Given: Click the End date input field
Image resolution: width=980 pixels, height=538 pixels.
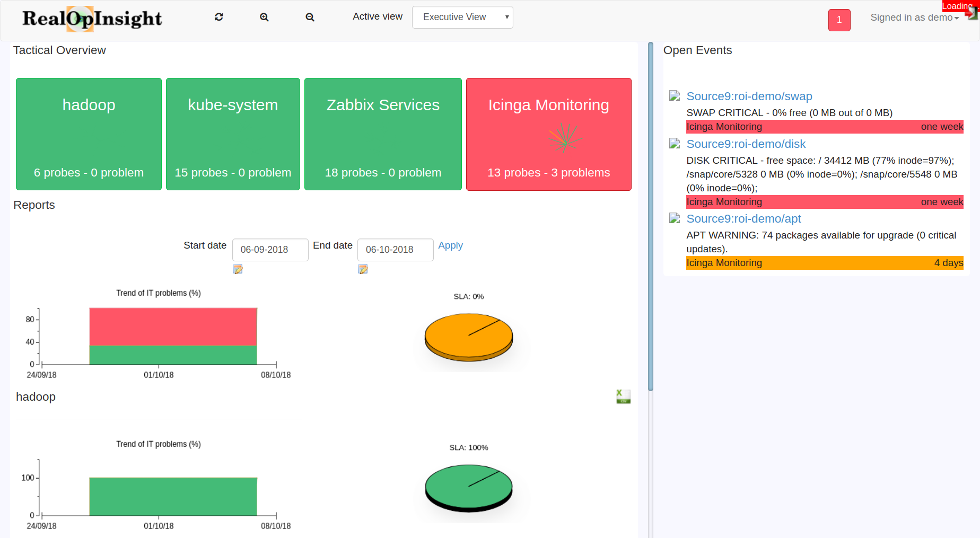Looking at the screenshot, I should [395, 250].
